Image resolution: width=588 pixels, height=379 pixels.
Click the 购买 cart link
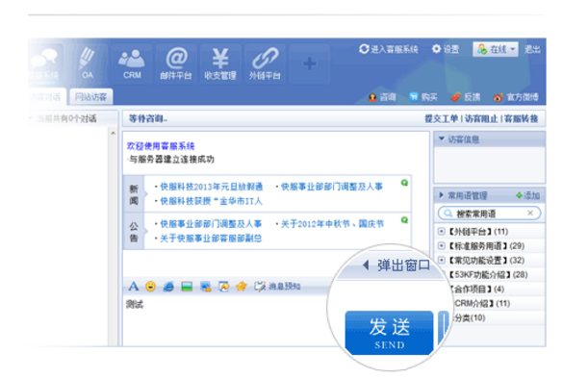423,97
